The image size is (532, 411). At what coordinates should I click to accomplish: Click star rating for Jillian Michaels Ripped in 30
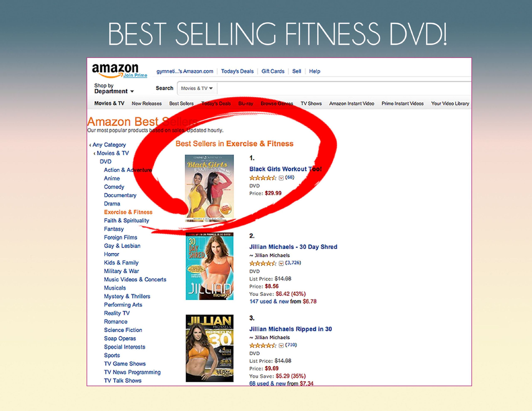click(263, 345)
